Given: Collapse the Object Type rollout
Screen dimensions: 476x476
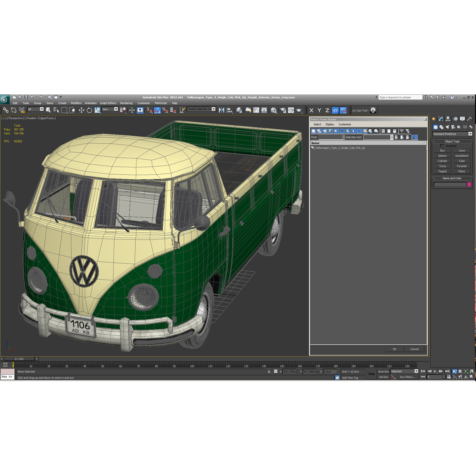Looking at the screenshot, I should (452, 141).
